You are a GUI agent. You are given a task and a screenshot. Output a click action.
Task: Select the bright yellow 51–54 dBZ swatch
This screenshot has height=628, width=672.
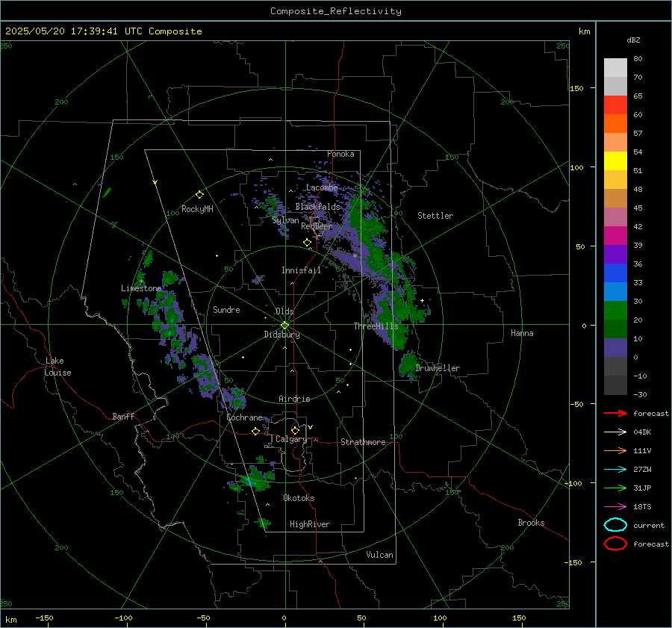pyautogui.click(x=615, y=161)
